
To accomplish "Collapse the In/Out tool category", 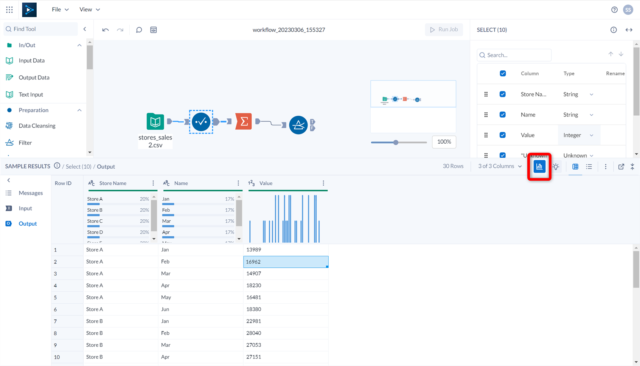I will [79, 45].
